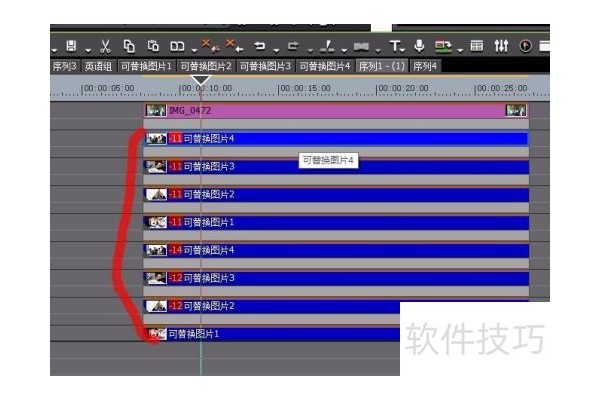Open the 可替换图片3 sequence tab
Screen dimensions: 600x400
pos(265,66)
